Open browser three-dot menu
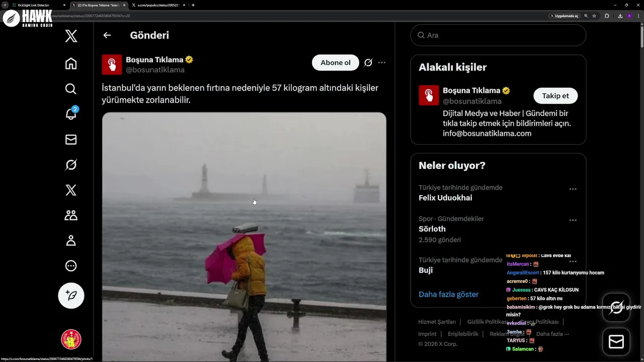644x362 pixels. 637,16
